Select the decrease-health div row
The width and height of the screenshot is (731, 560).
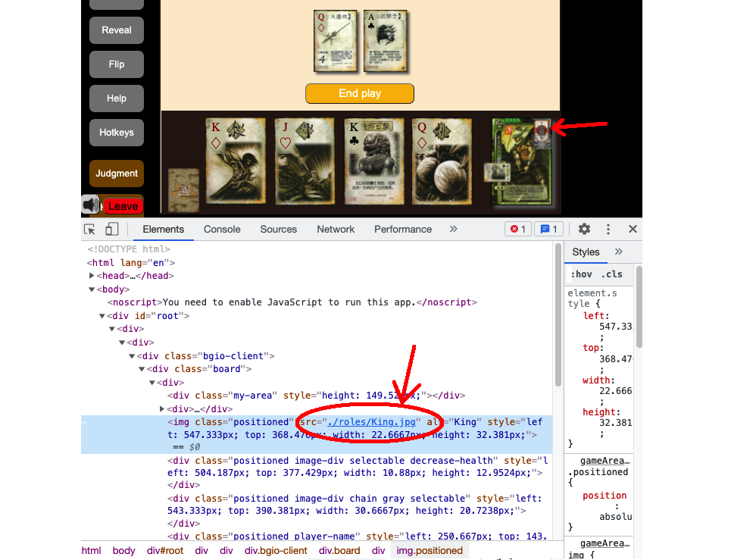click(317, 473)
